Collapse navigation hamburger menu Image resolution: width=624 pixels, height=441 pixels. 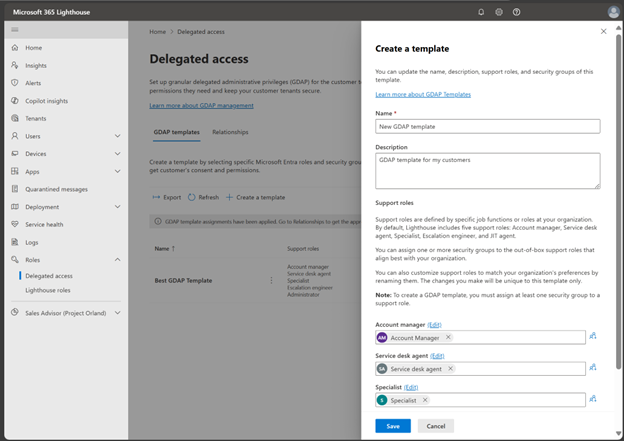15,29
